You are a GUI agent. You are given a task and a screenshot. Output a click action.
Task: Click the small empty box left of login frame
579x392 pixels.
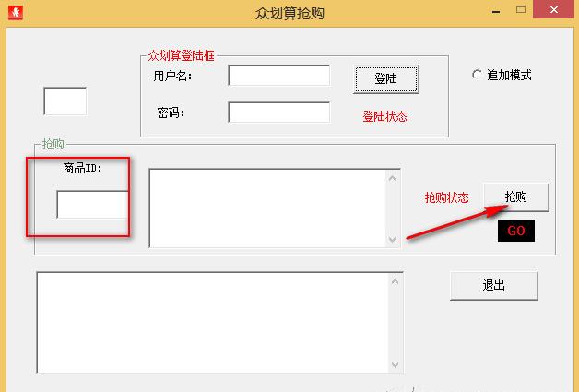pyautogui.click(x=65, y=101)
